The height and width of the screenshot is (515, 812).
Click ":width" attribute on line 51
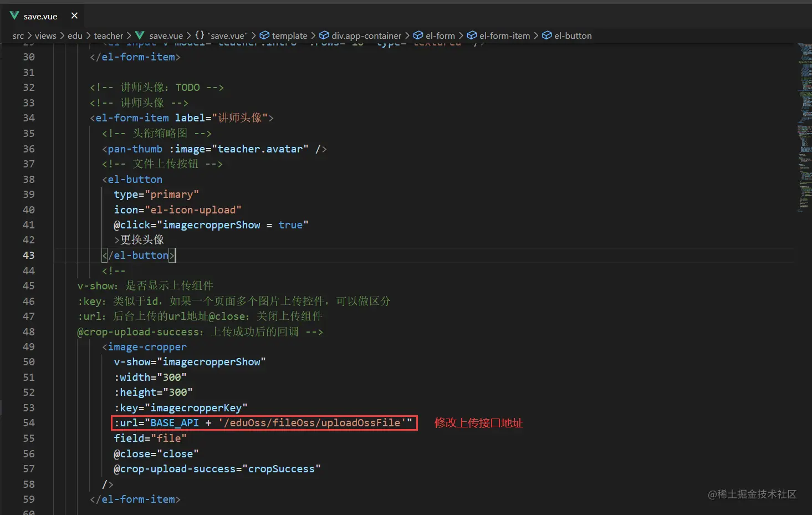pyautogui.click(x=132, y=378)
